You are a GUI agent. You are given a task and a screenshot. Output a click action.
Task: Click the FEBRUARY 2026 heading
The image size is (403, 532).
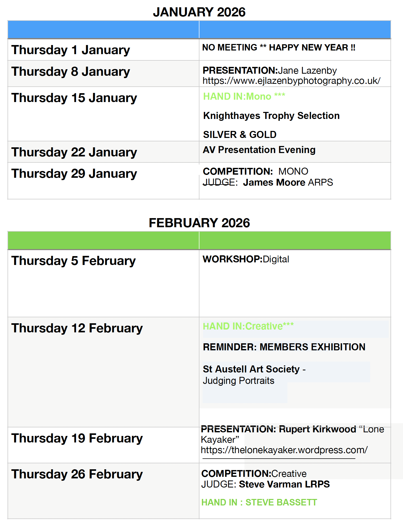coord(199,223)
